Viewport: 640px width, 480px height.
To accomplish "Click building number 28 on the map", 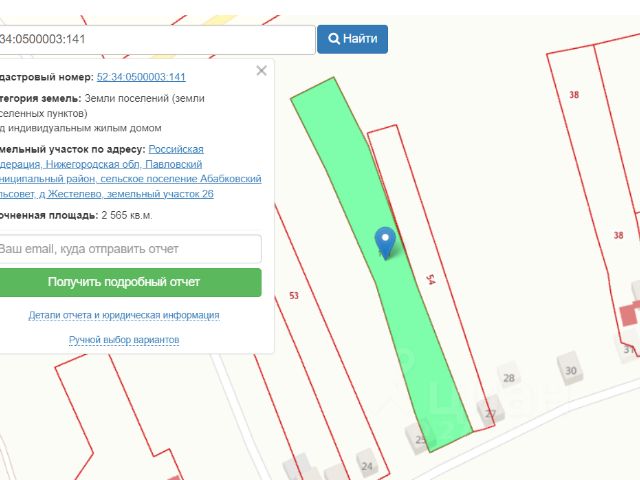I will 508,379.
